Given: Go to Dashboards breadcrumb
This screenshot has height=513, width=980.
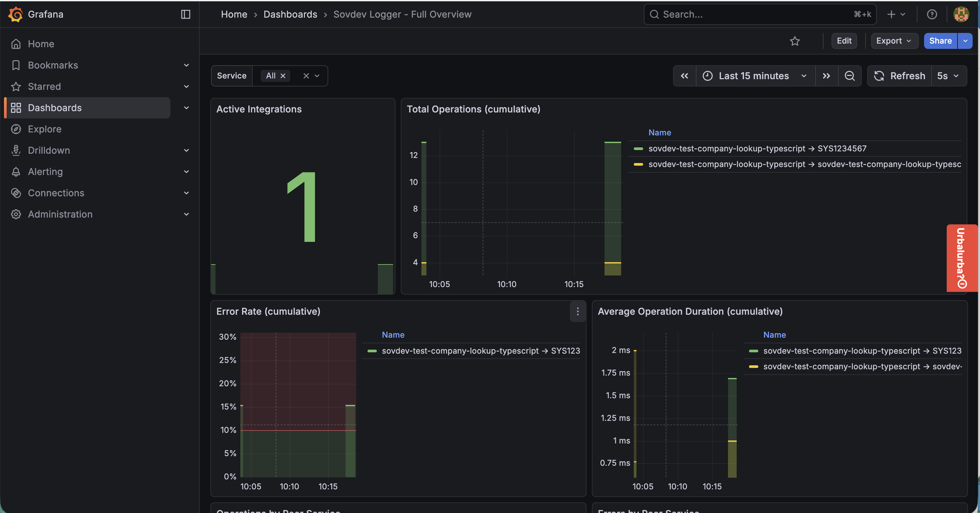Looking at the screenshot, I should tap(290, 14).
